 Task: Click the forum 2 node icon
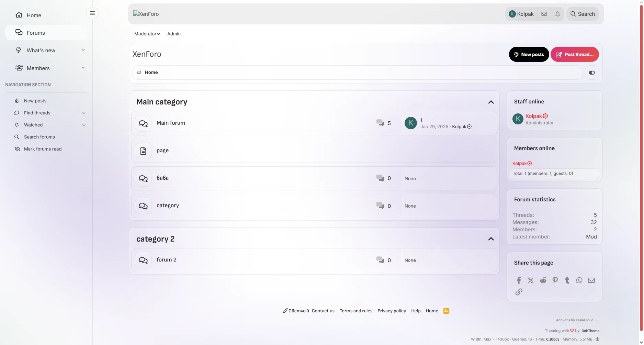click(x=143, y=260)
